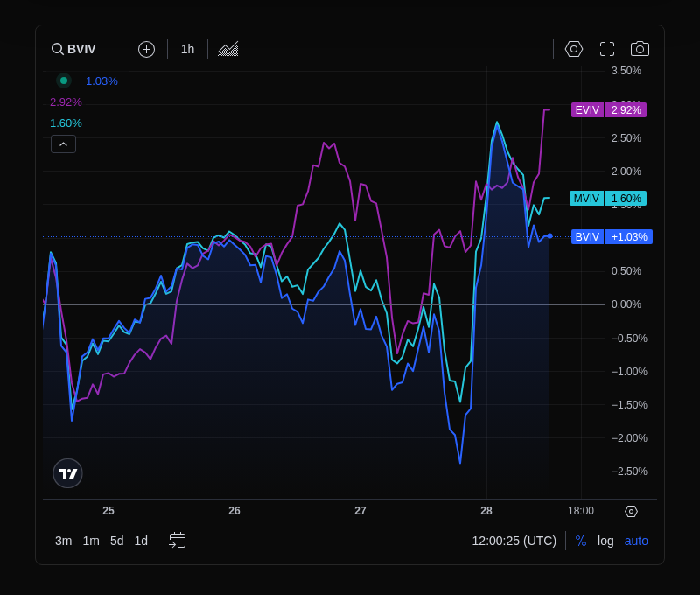
Task: Select the 1.03% BVIV legend value
Action: coord(101,81)
